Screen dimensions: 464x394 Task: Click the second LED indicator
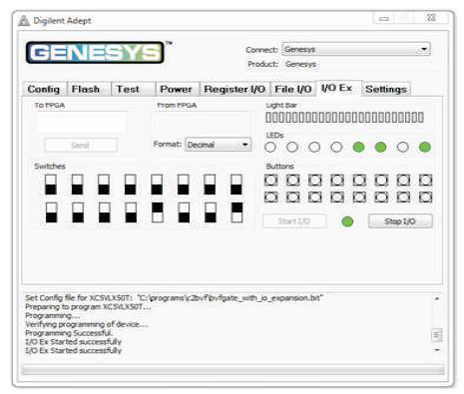click(x=292, y=147)
